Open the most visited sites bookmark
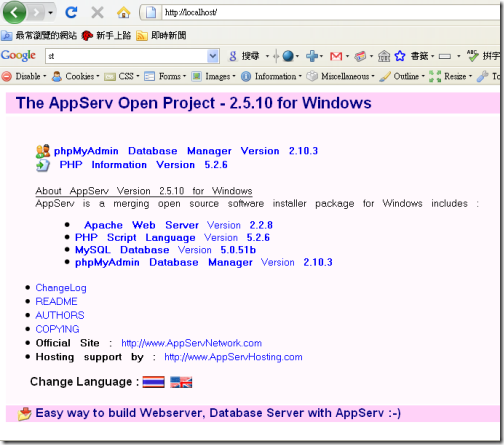504x445 pixels. tap(39, 35)
